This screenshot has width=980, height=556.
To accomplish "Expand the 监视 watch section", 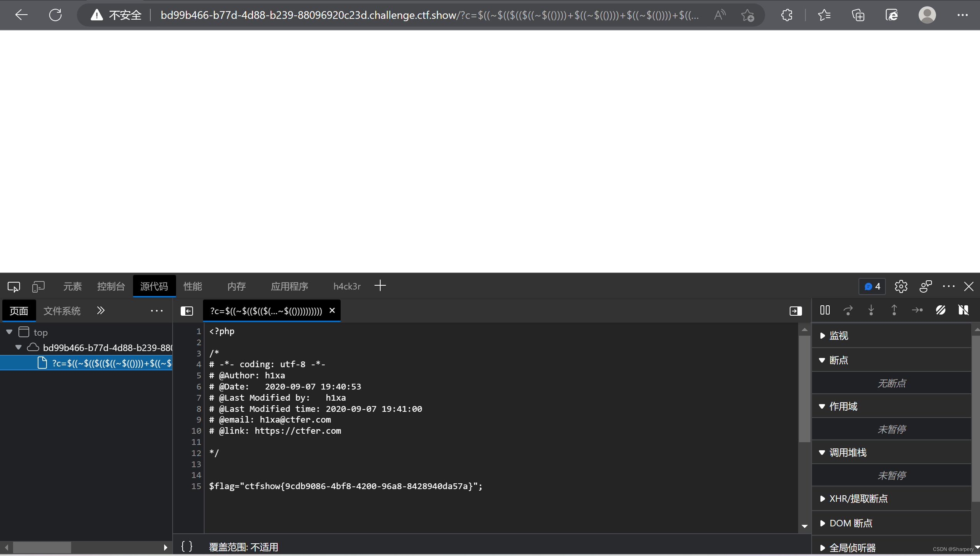I will pos(838,336).
